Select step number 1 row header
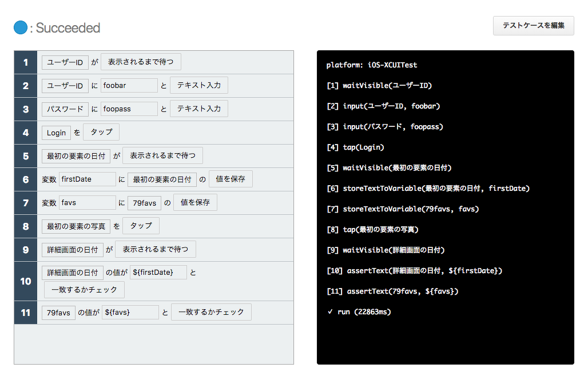The width and height of the screenshot is (588, 380). 26,62
